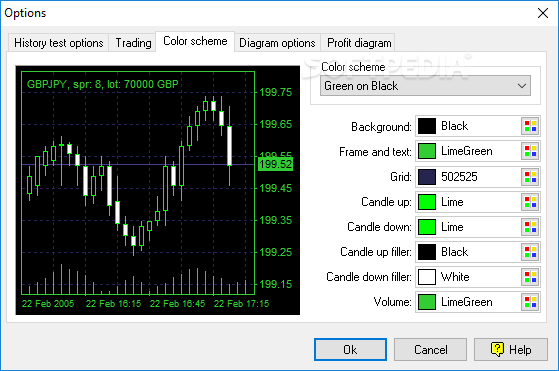Click the Candle up Lime swatch

pyautogui.click(x=427, y=202)
